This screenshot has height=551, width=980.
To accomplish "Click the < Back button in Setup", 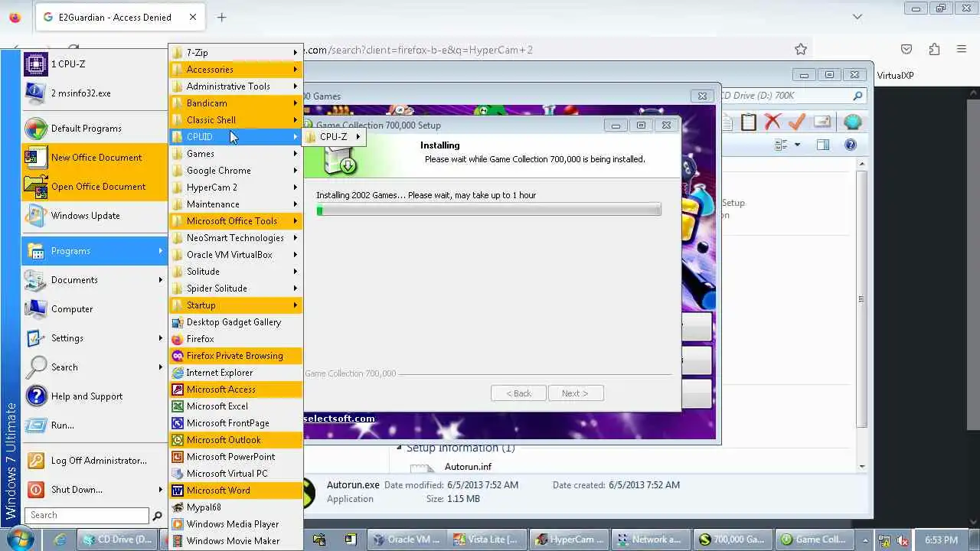I will point(518,393).
